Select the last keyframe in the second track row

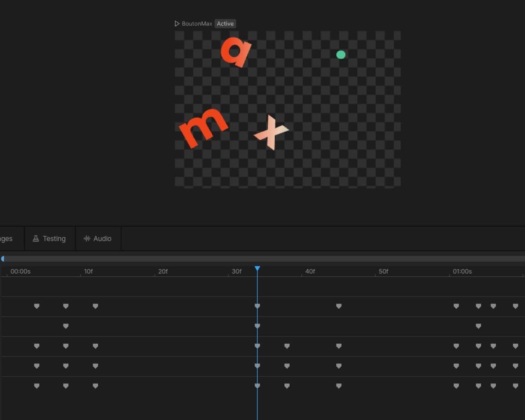point(478,326)
